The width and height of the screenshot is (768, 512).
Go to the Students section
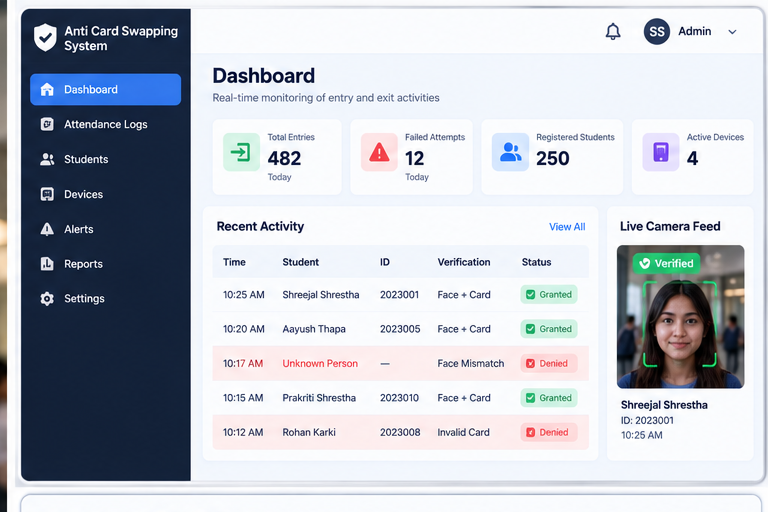pyautogui.click(x=105, y=159)
